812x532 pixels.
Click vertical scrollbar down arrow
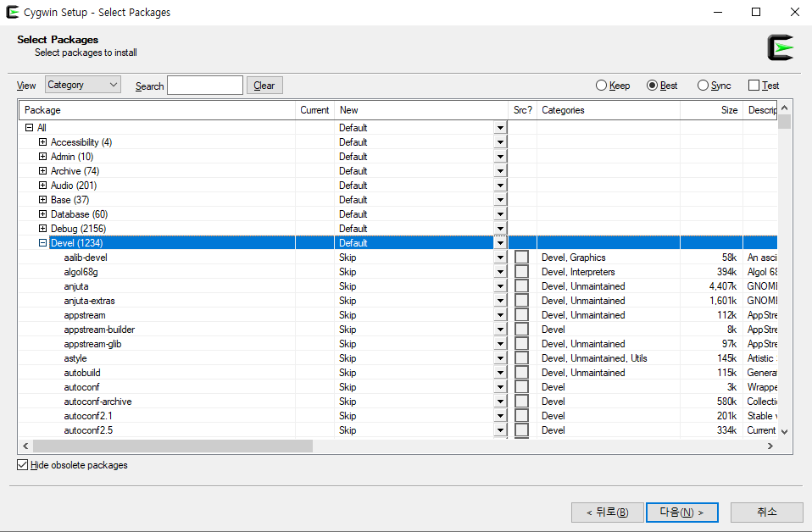(785, 431)
